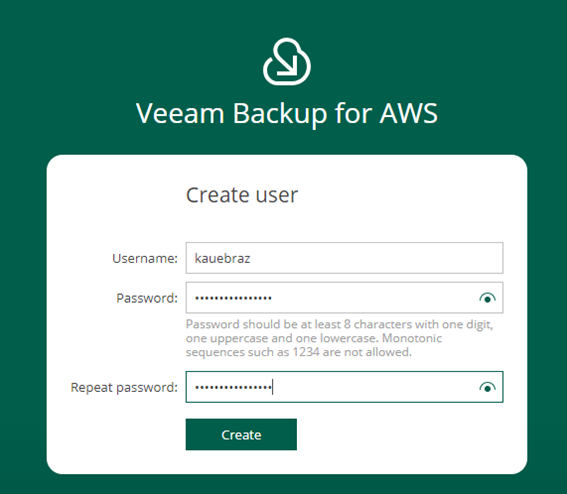This screenshot has height=494, width=567.
Task: Click the masked dots in the Password field
Action: pos(234,298)
